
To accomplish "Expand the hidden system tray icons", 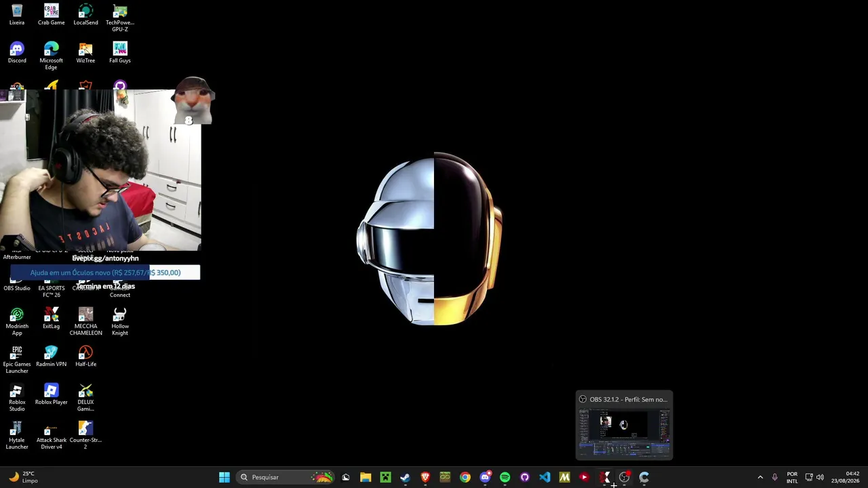I will tap(760, 477).
